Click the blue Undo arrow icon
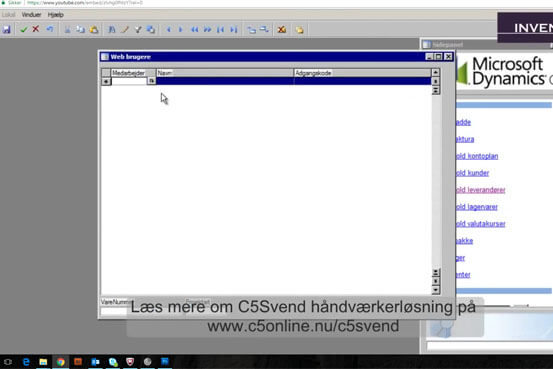Screen dimensions: 553x369 point(50,29)
